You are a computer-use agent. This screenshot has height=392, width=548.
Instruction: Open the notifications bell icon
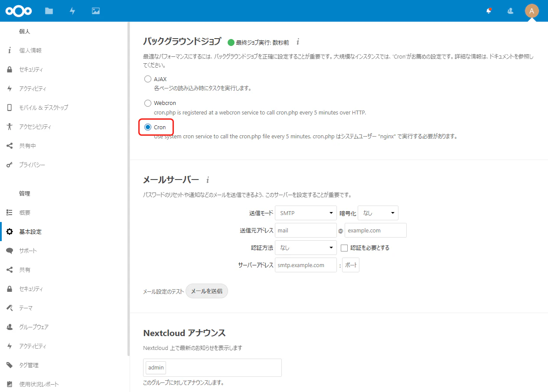point(489,11)
